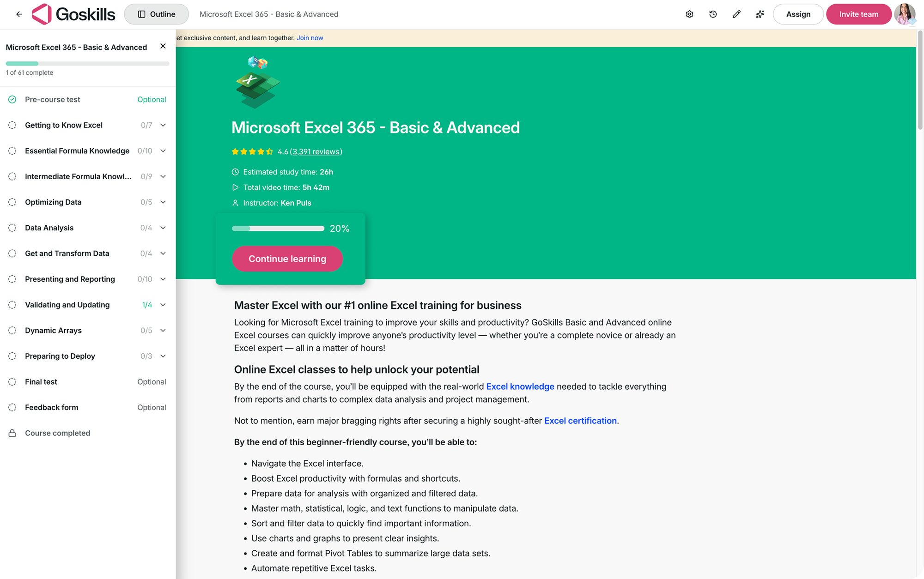Open Pre-course test item
This screenshot has width=924, height=579.
click(87, 99)
